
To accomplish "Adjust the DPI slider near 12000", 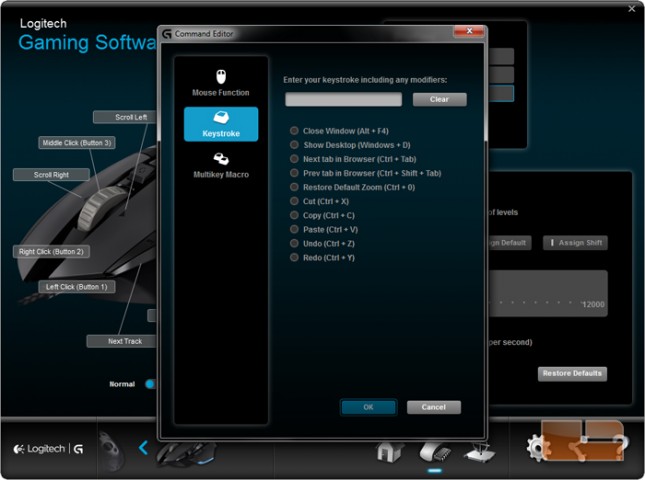I will 547,294.
